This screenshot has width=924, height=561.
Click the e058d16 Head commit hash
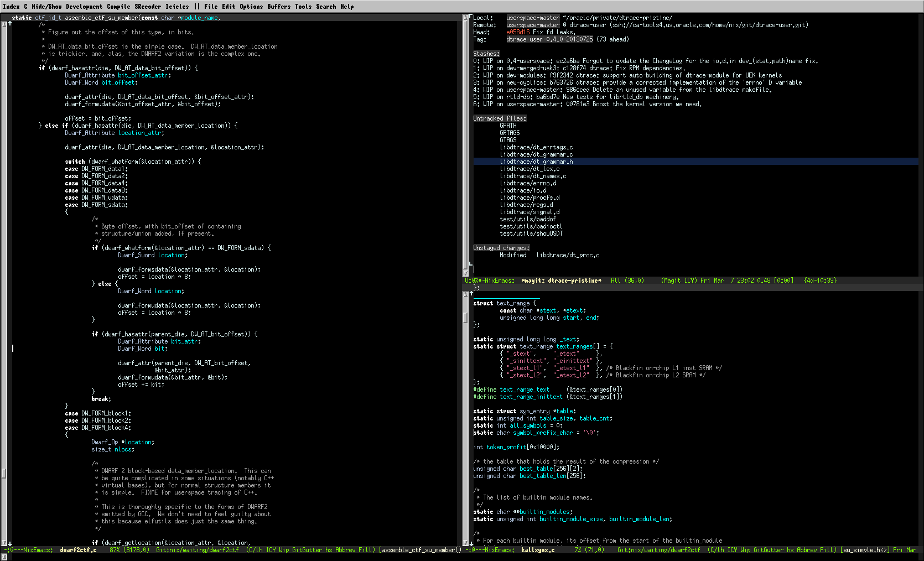click(x=518, y=32)
